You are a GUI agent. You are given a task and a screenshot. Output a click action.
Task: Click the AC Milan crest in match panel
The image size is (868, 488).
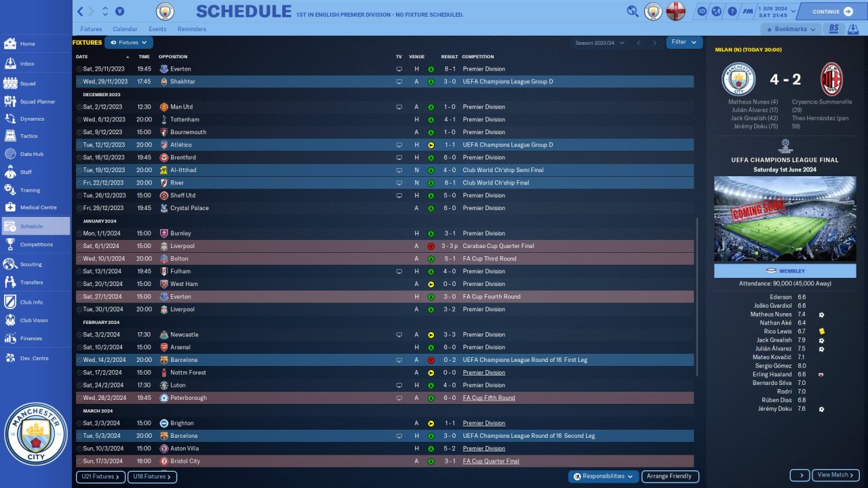(831, 79)
